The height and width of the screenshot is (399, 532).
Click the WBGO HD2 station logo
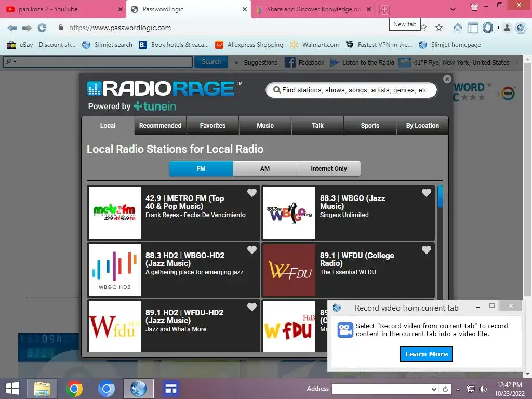[x=115, y=270]
